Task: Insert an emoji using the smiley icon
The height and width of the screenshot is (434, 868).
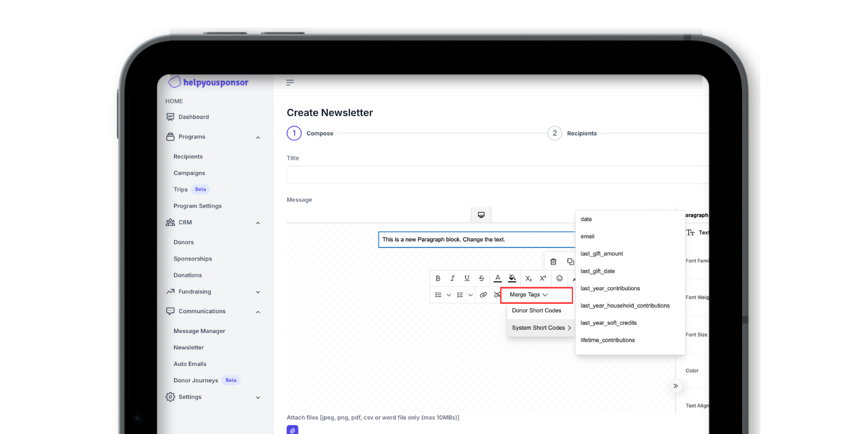Action: pyautogui.click(x=559, y=278)
